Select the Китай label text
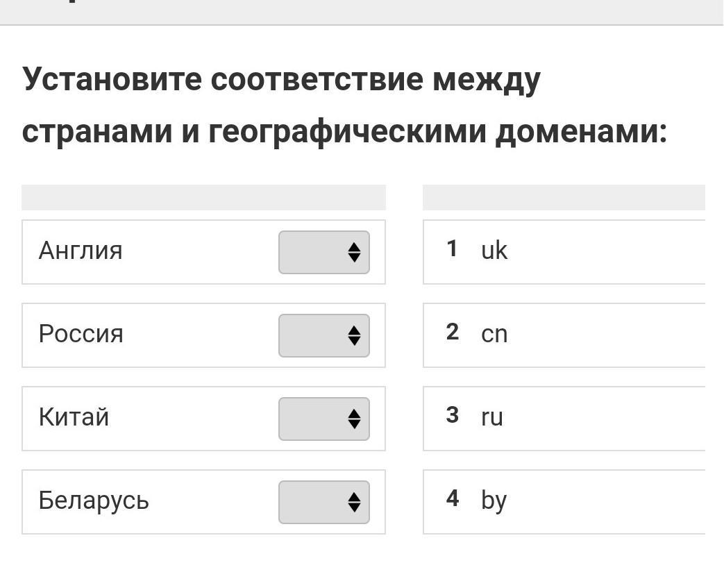Screen dimensions: 724x588 74,417
